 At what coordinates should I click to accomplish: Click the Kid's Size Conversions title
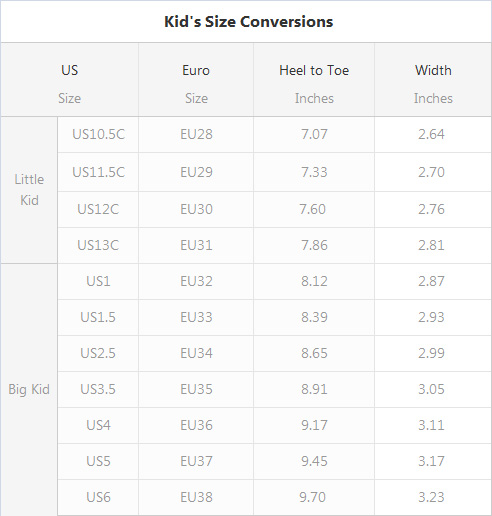pos(249,22)
